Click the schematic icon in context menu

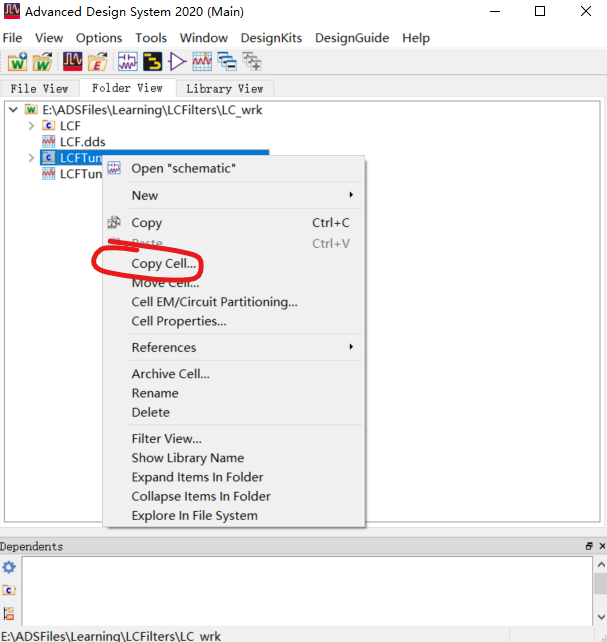click(x=114, y=168)
